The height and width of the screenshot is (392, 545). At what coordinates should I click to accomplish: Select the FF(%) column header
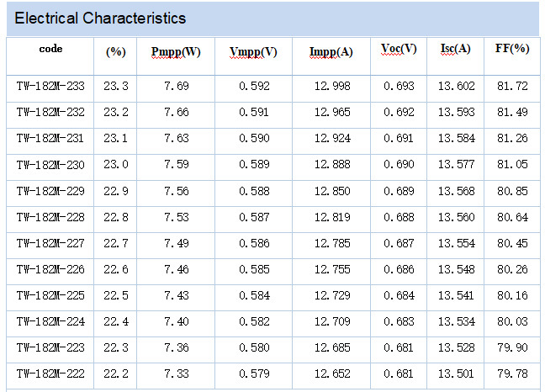click(x=511, y=49)
